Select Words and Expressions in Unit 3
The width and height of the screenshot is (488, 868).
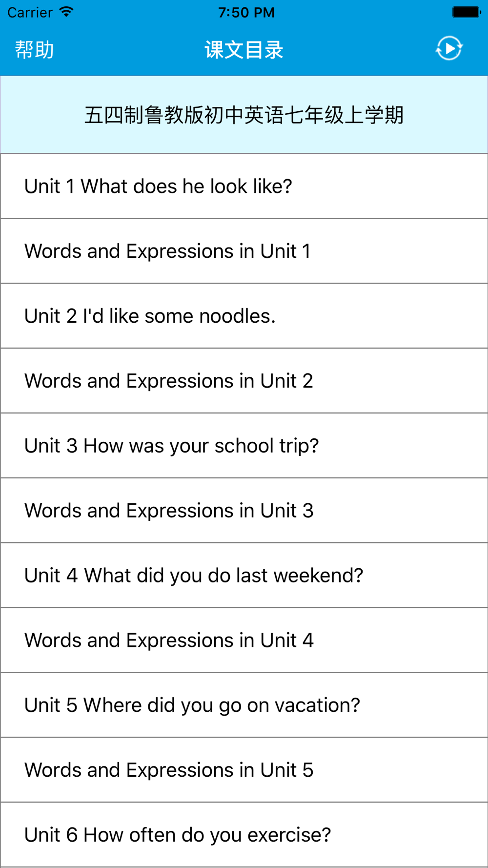(x=244, y=511)
